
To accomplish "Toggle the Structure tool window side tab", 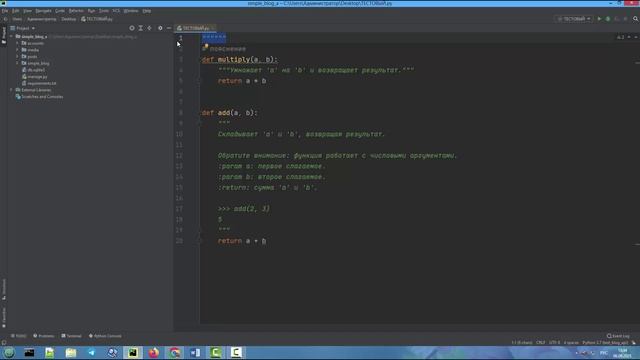I will [4, 289].
